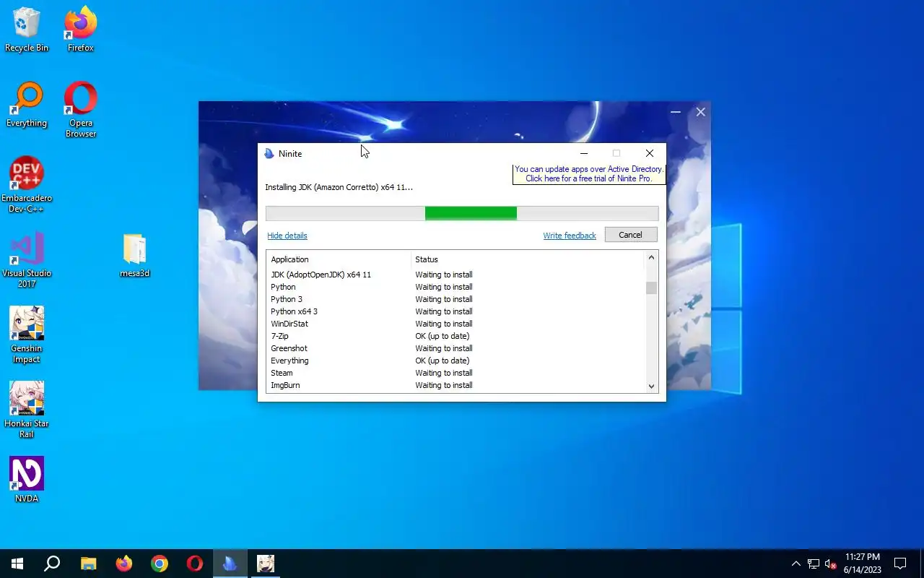Click Hide details link
The height and width of the screenshot is (578, 924).
point(287,236)
